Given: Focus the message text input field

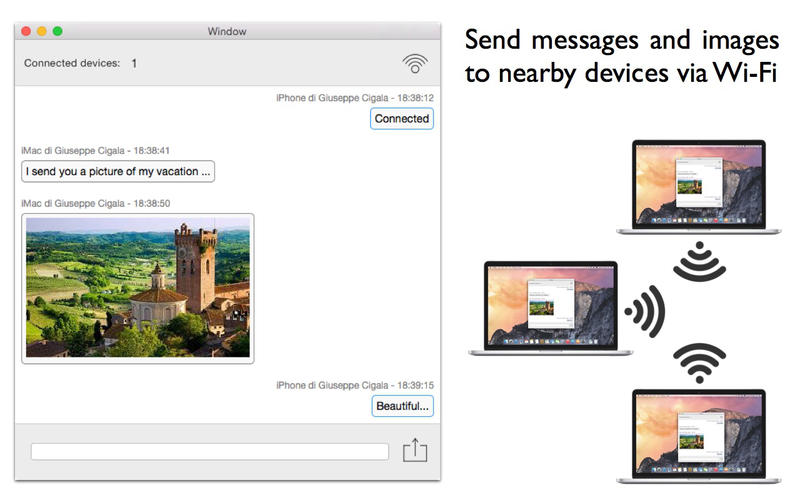Looking at the screenshot, I should click(x=210, y=452).
